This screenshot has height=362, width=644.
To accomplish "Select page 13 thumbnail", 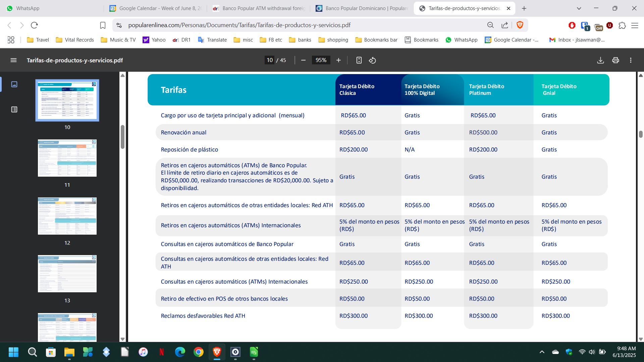I will pos(67,274).
